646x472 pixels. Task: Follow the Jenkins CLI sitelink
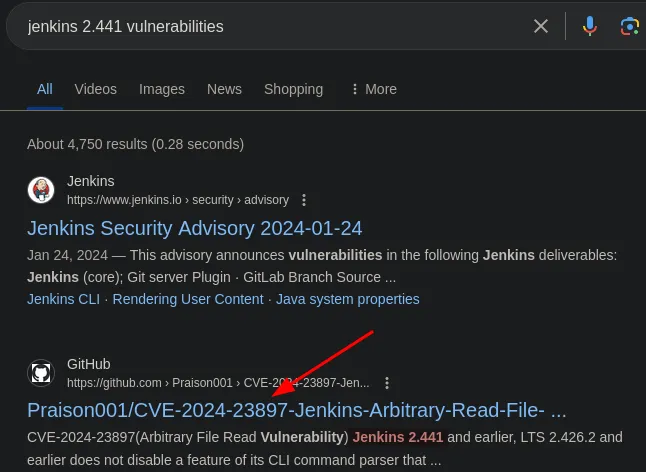pos(64,299)
